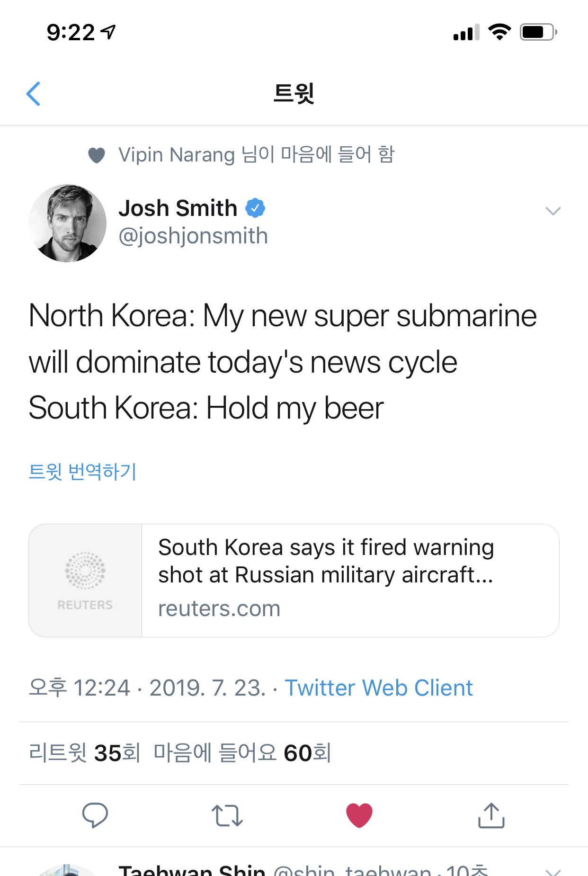The height and width of the screenshot is (876, 588).
Task: Tap the @joshjonsmith handle
Action: click(x=193, y=236)
